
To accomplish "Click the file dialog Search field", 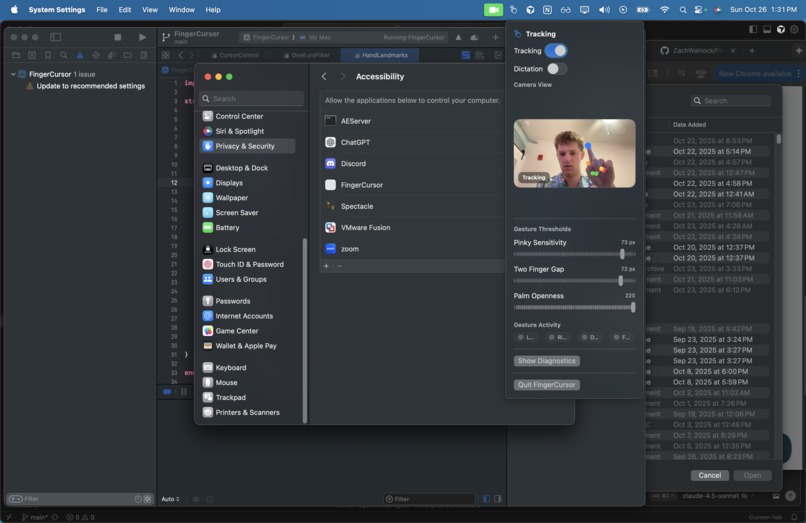I will (731, 100).
